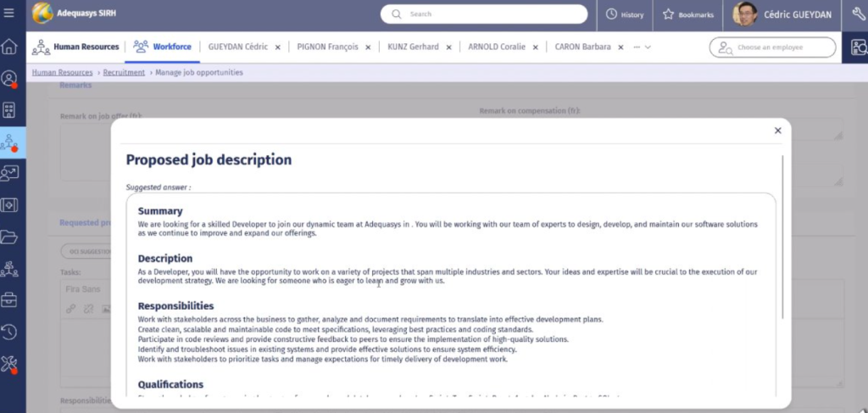Open the hamburger menu in top-left corner
The image size is (868, 413).
9,14
